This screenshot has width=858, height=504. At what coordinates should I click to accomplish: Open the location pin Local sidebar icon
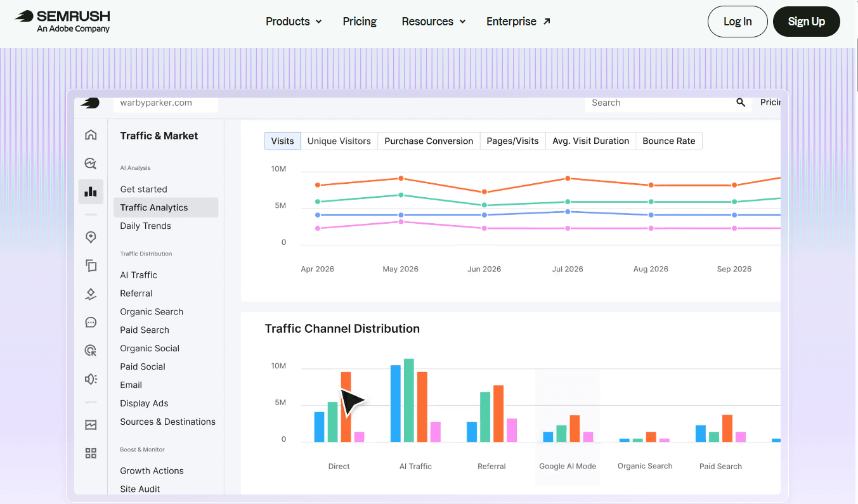pyautogui.click(x=91, y=237)
